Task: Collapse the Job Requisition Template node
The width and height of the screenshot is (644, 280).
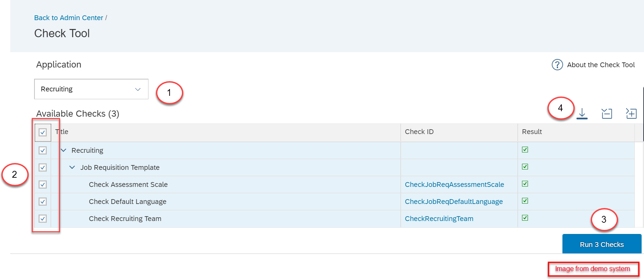Action: (72, 167)
